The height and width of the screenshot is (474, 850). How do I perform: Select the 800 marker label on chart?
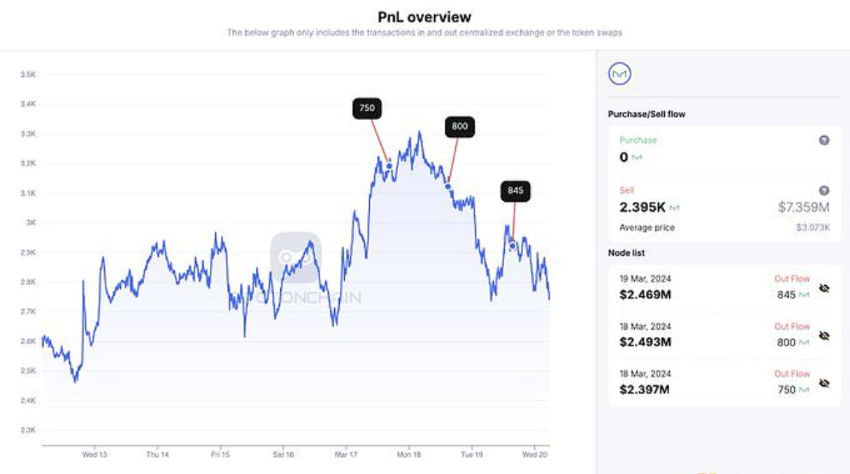pyautogui.click(x=459, y=127)
